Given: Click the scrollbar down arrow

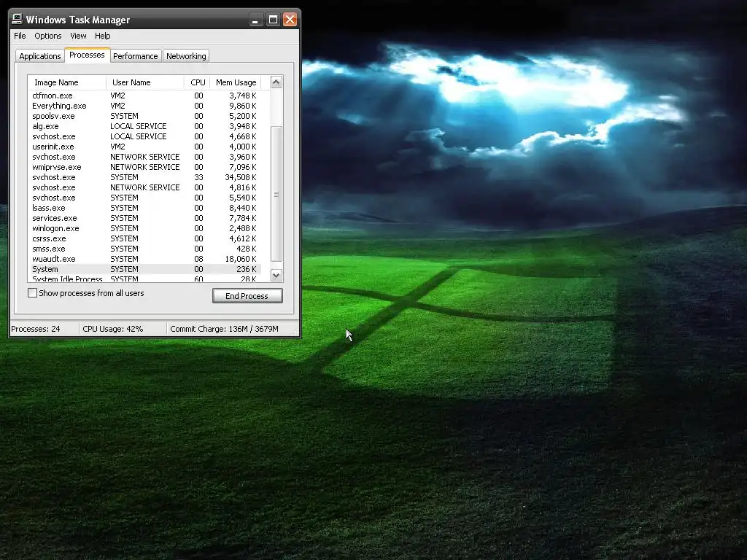Looking at the screenshot, I should coord(276,275).
